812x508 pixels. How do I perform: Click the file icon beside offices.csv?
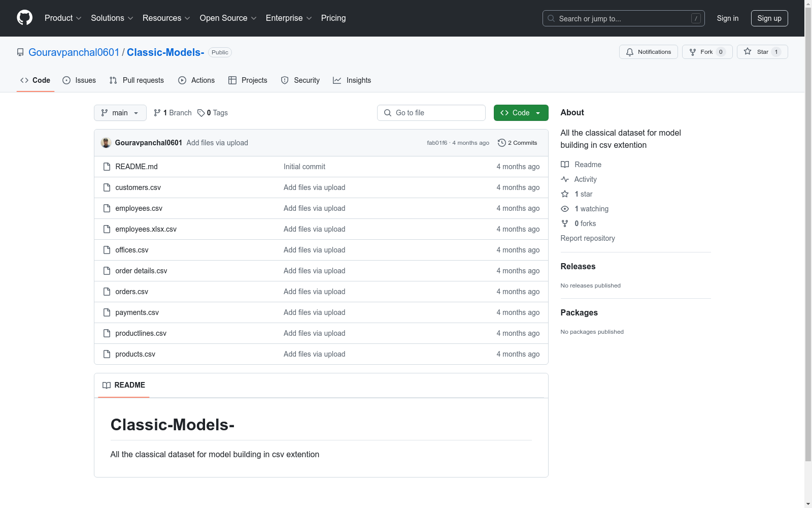pos(107,250)
